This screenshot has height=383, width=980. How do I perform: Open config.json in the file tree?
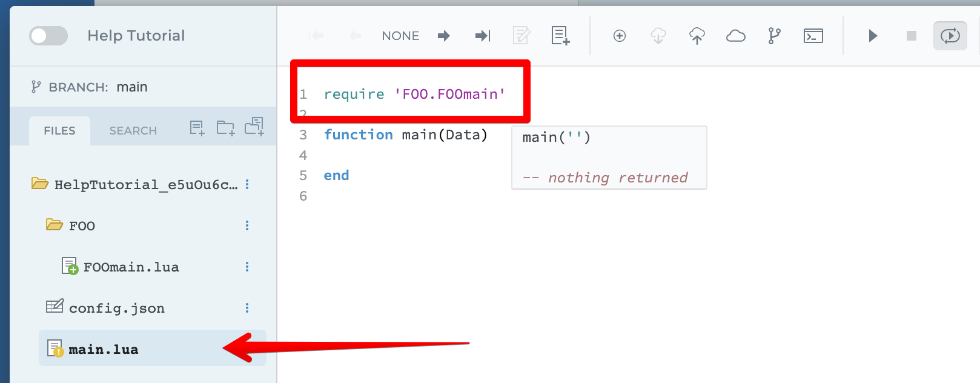click(x=116, y=308)
